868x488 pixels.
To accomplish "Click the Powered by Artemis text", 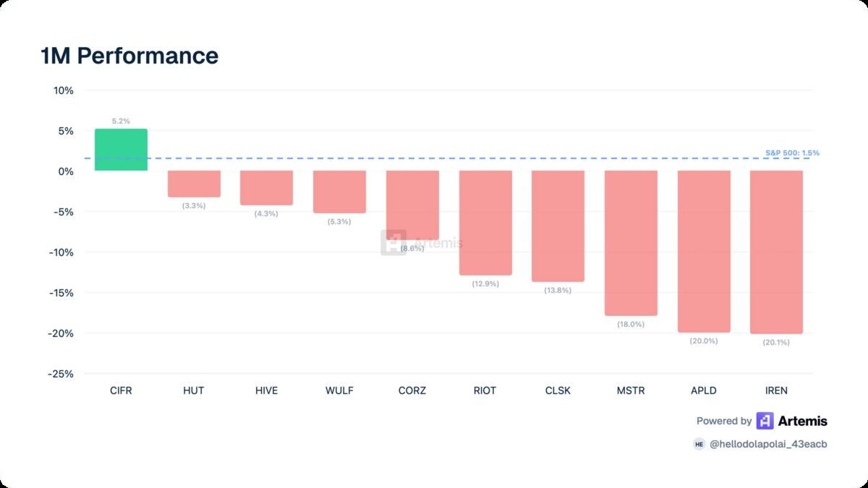I will [x=762, y=421].
